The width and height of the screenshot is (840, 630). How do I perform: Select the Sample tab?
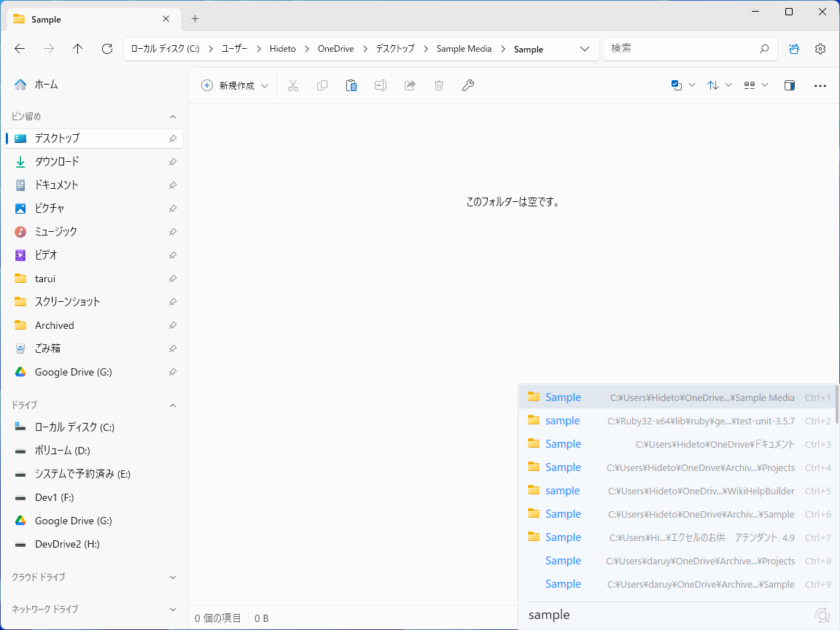[x=94, y=19]
